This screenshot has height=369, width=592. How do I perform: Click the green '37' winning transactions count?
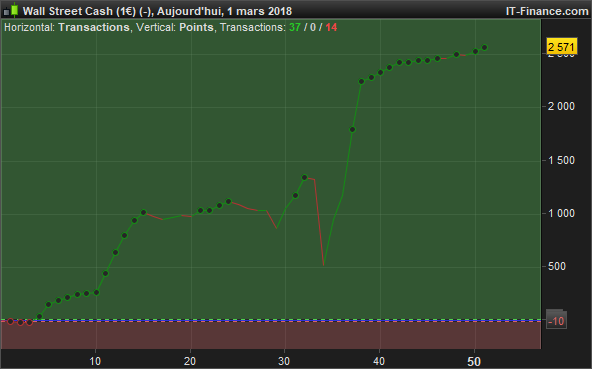tap(295, 27)
